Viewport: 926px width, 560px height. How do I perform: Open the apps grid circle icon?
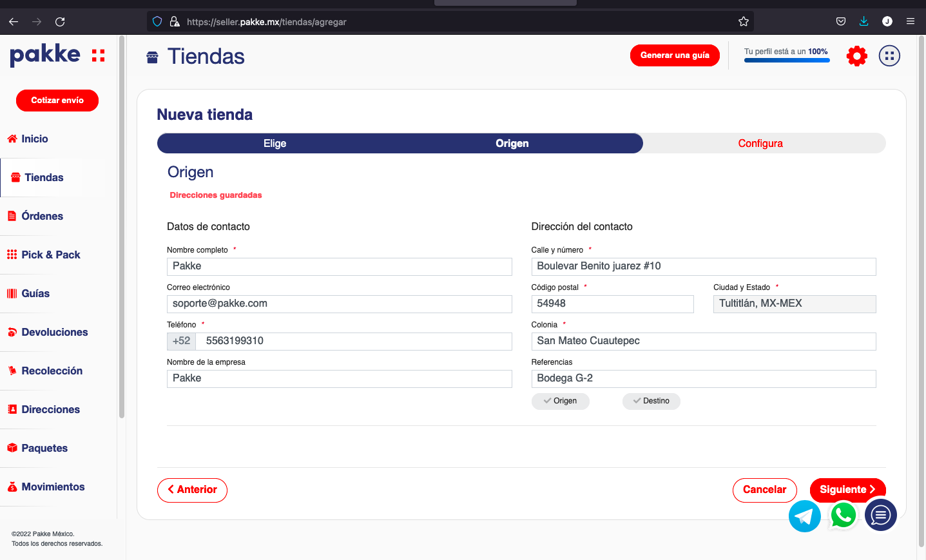click(x=889, y=56)
